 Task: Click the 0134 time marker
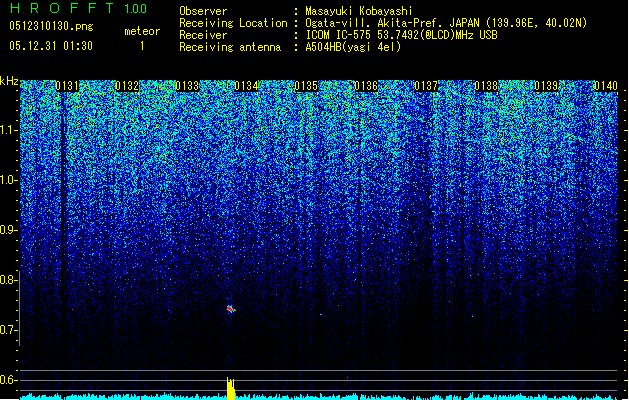point(246,86)
